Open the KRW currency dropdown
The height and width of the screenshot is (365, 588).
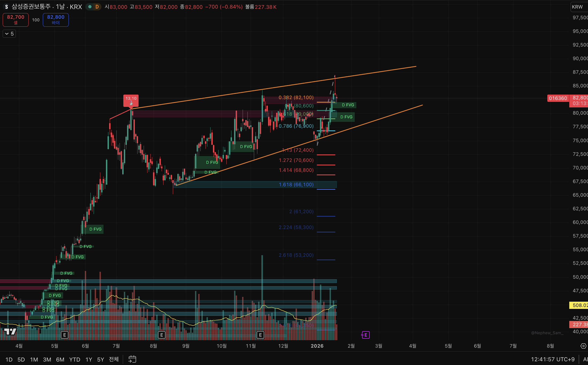tap(577, 7)
